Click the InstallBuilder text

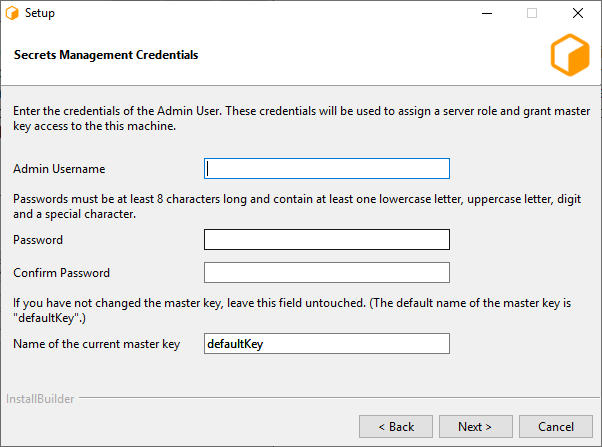click(x=40, y=399)
